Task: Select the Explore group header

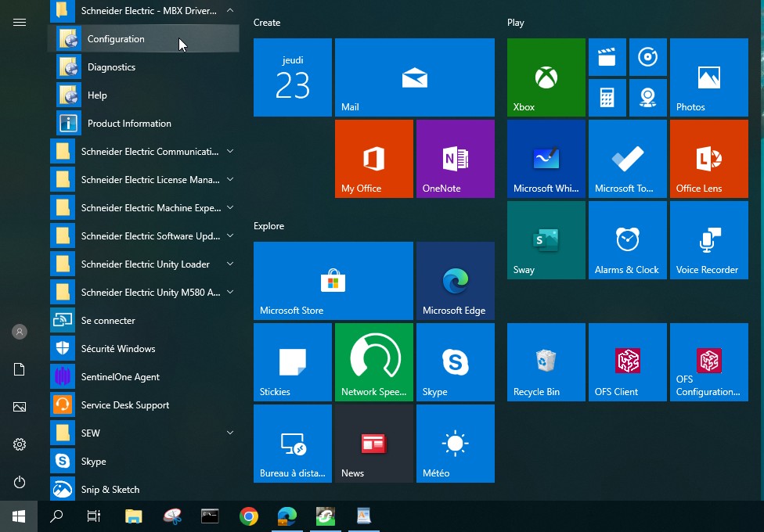Action: click(x=268, y=226)
